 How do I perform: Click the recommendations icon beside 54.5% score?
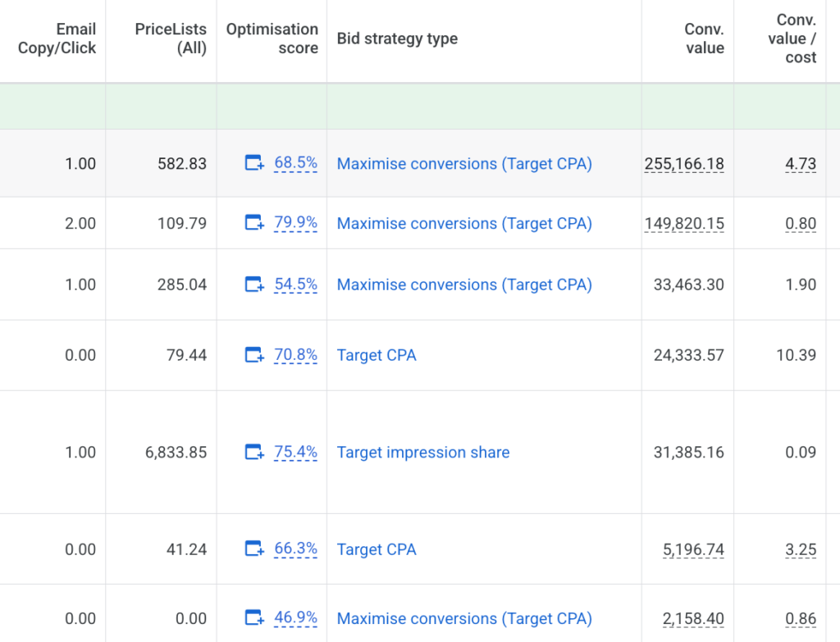click(255, 285)
